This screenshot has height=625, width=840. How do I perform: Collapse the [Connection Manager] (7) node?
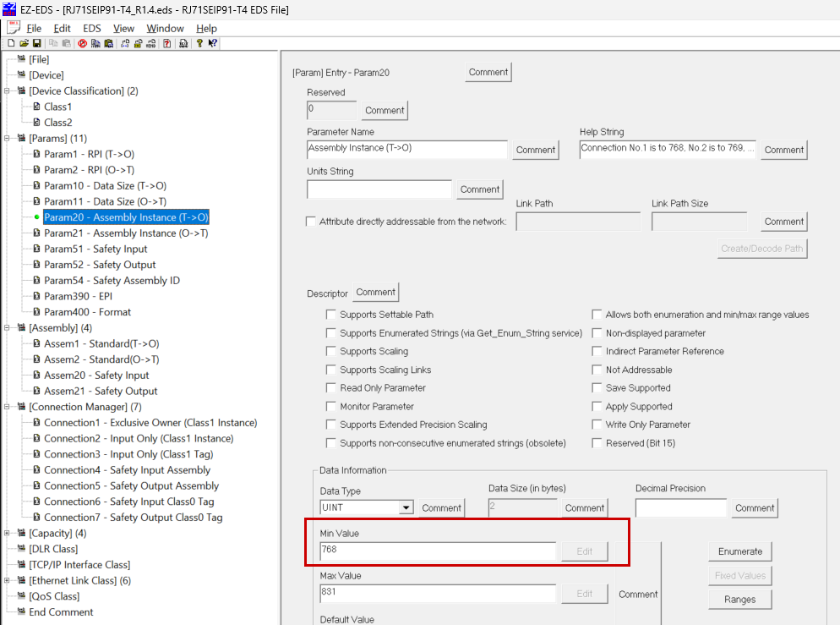point(7,407)
